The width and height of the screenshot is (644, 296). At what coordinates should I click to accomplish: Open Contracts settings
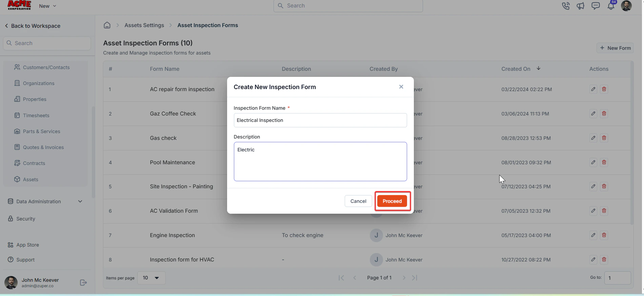[30, 163]
